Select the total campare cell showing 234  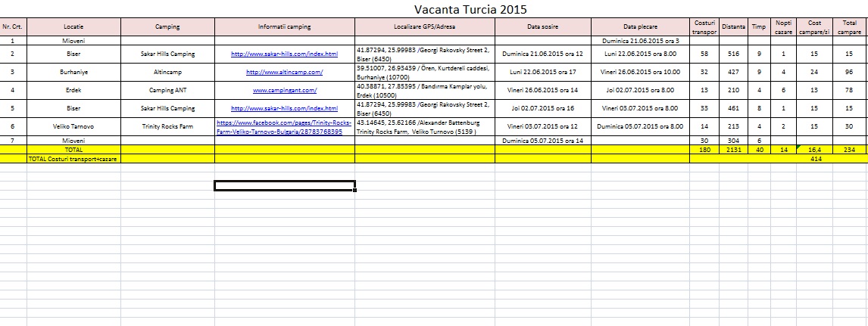point(850,150)
